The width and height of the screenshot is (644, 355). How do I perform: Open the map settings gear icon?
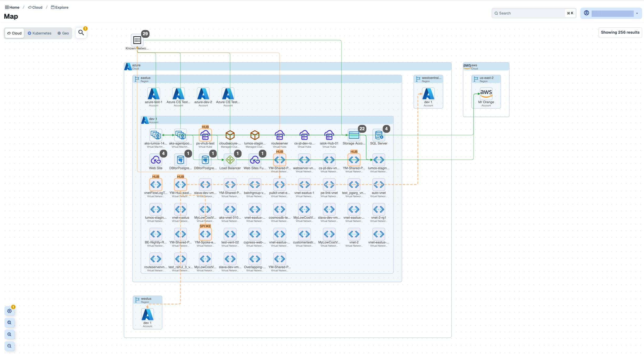(x=9, y=311)
